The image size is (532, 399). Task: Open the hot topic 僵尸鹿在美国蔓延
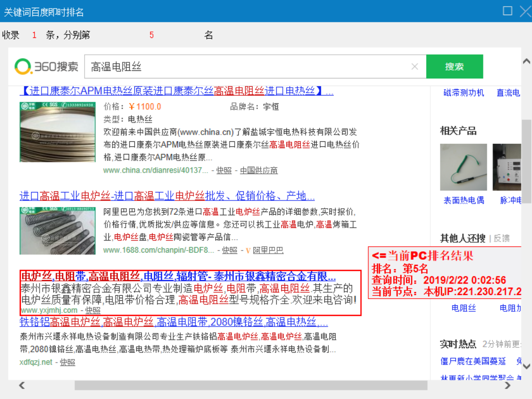(x=473, y=361)
